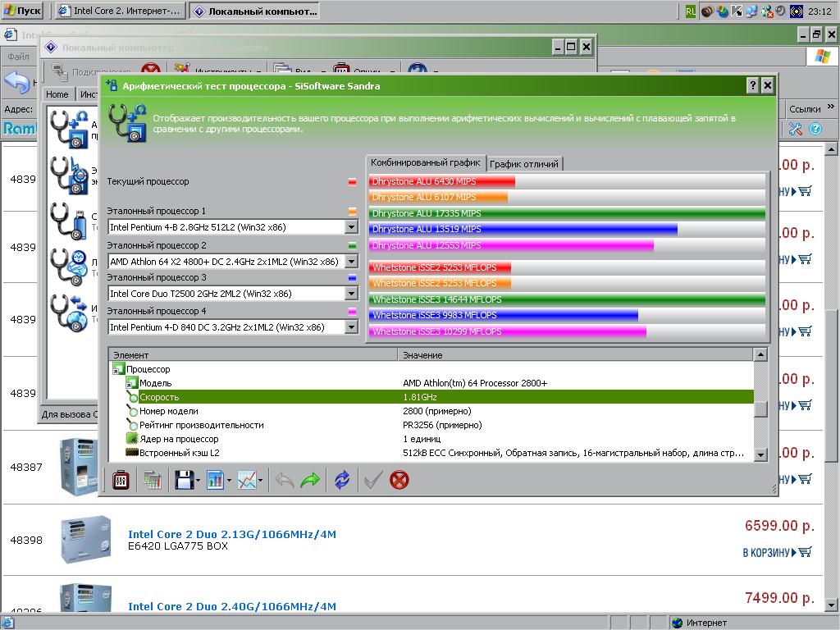Viewport: 840px width, 630px height.
Task: Click the floppy disk save icon
Action: [x=184, y=480]
